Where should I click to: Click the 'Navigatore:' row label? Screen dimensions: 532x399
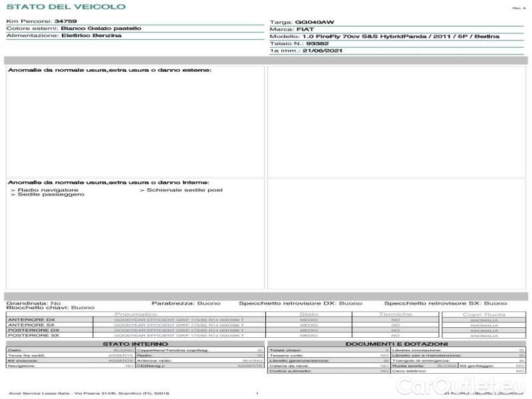pyautogui.click(x=21, y=366)
